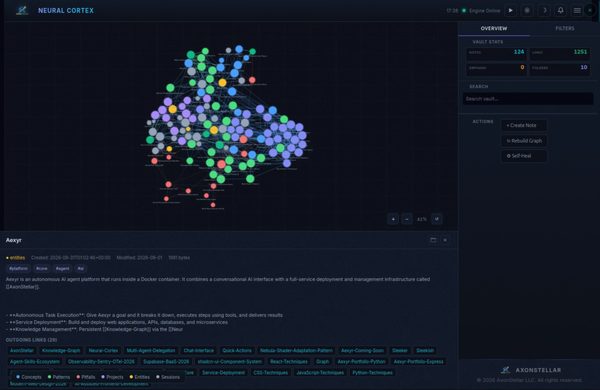Open the Nebula-Shader-Adaptation-Pattern link
Image resolution: width=600 pixels, height=390 pixels.
296,350
